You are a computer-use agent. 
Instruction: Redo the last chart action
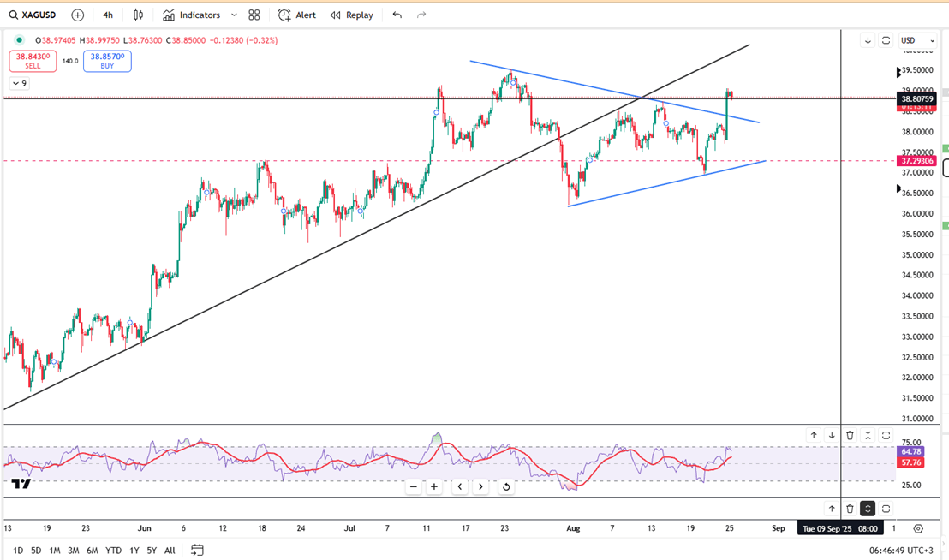pyautogui.click(x=421, y=15)
